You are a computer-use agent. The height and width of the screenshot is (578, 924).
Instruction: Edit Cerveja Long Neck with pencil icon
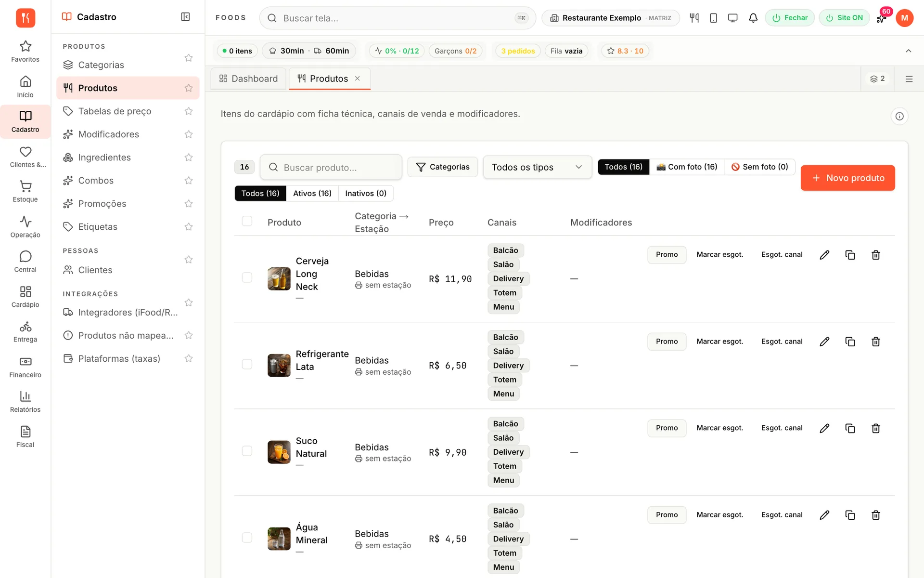pyautogui.click(x=824, y=255)
